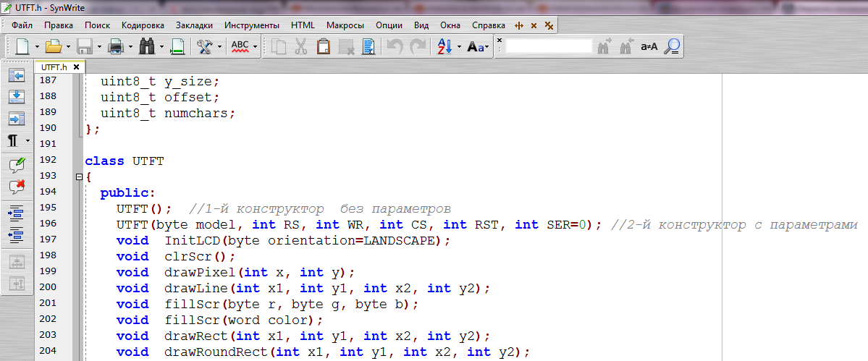Click the add comment green pencil icon
Screen dimensions: 868x361
[x=16, y=164]
